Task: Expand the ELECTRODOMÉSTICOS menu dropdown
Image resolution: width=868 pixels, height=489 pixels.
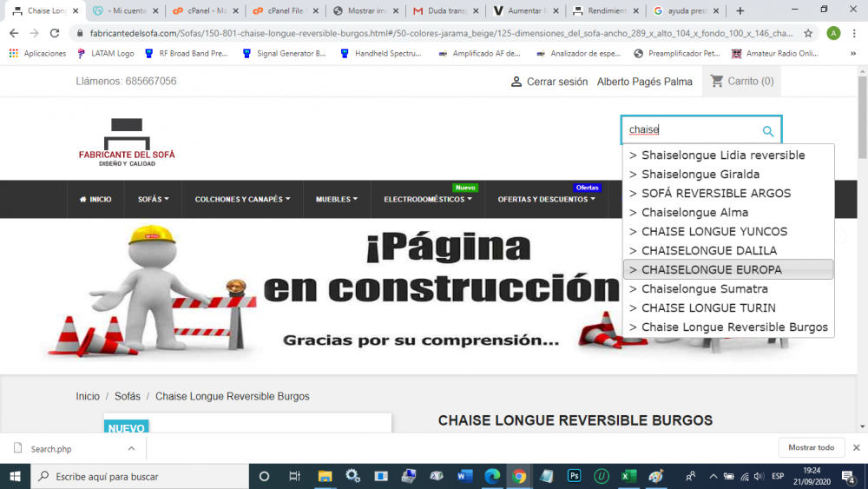Action: pos(428,200)
